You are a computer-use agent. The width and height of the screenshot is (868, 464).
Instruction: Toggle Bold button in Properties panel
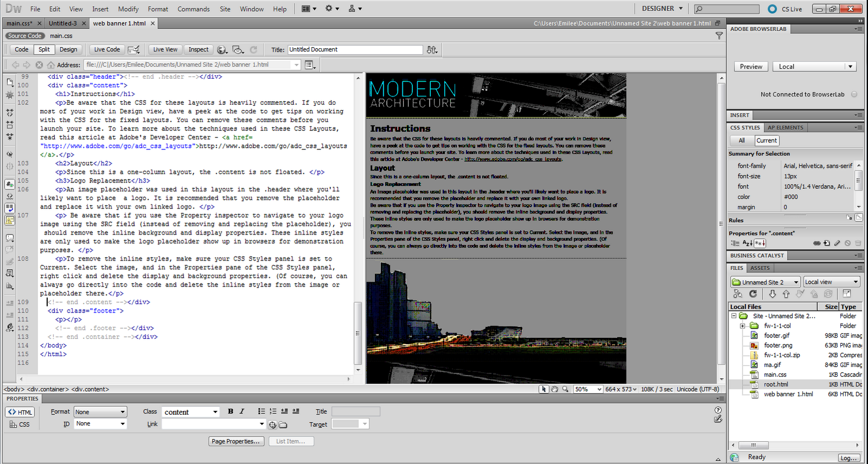(231, 411)
